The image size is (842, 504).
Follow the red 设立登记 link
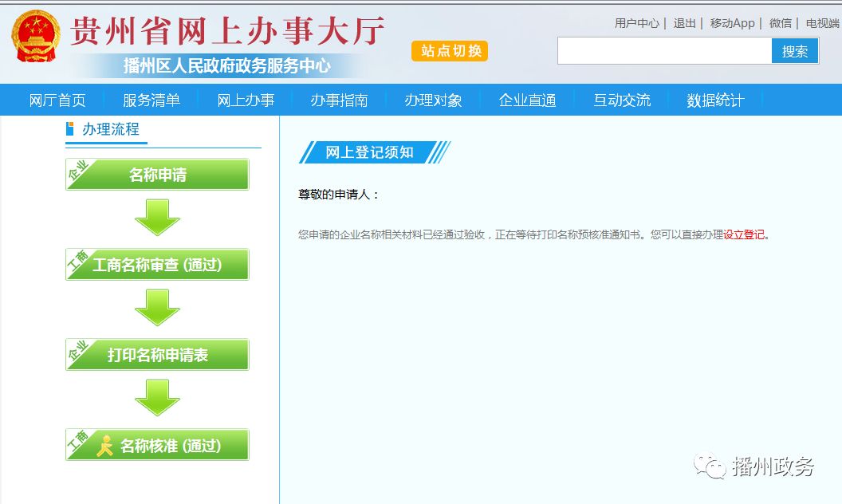(x=744, y=235)
